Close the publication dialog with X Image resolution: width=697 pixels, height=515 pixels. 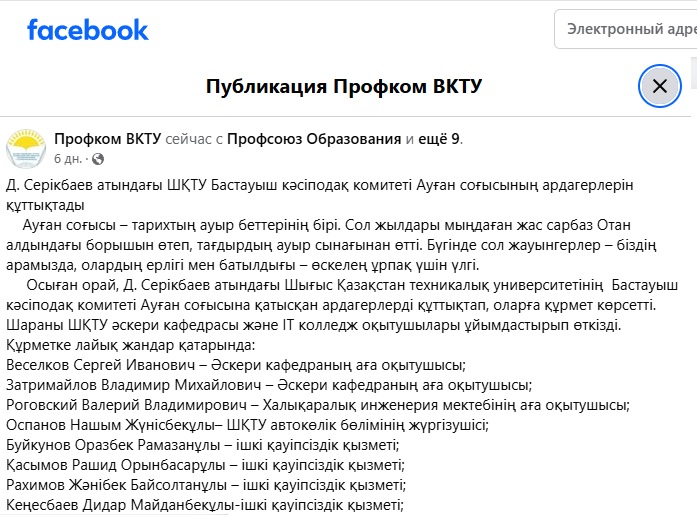click(x=659, y=87)
